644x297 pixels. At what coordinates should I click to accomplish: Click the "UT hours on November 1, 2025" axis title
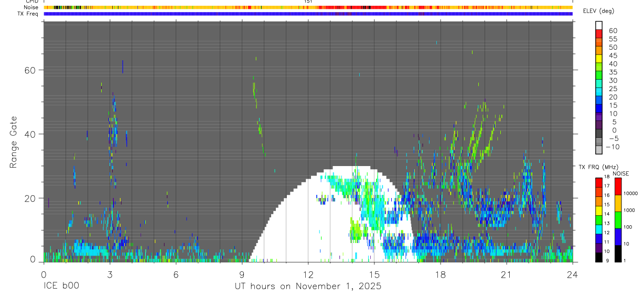point(307,287)
